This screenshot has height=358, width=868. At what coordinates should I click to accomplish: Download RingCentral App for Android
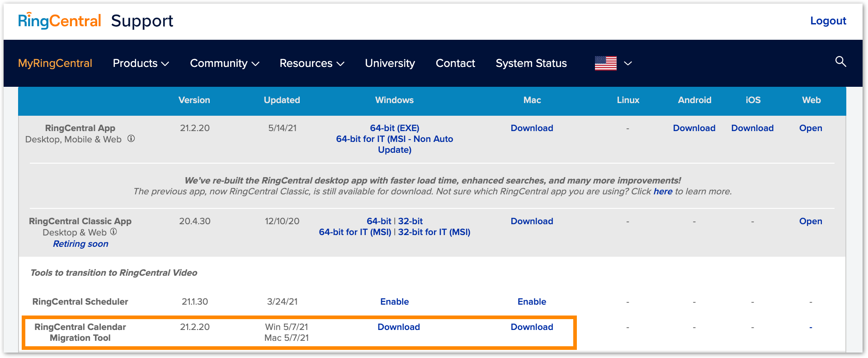click(694, 128)
